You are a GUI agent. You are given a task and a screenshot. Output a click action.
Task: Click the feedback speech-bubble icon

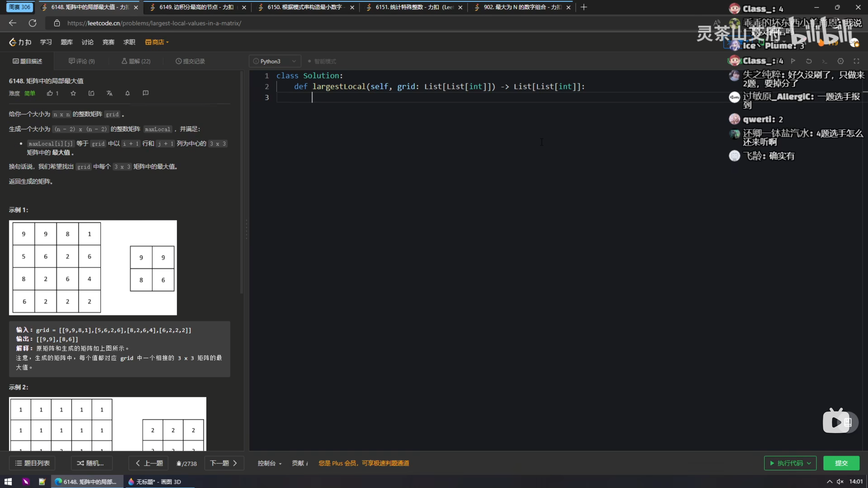pos(146,93)
